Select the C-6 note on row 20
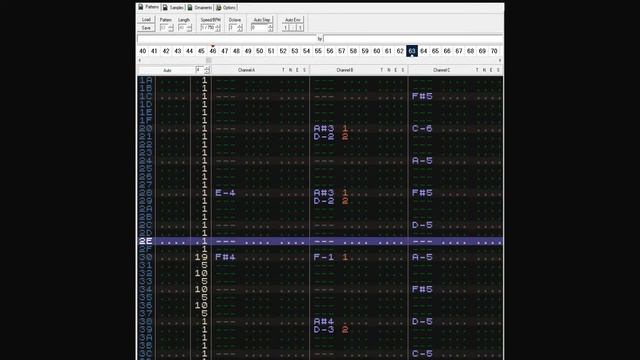The height and width of the screenshot is (360, 640). (x=422, y=129)
